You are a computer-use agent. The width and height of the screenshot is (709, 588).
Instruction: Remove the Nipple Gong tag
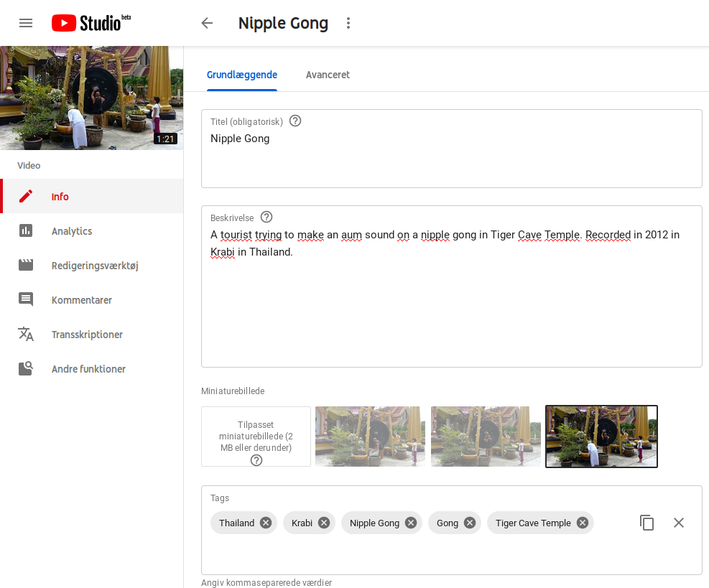pyautogui.click(x=411, y=523)
